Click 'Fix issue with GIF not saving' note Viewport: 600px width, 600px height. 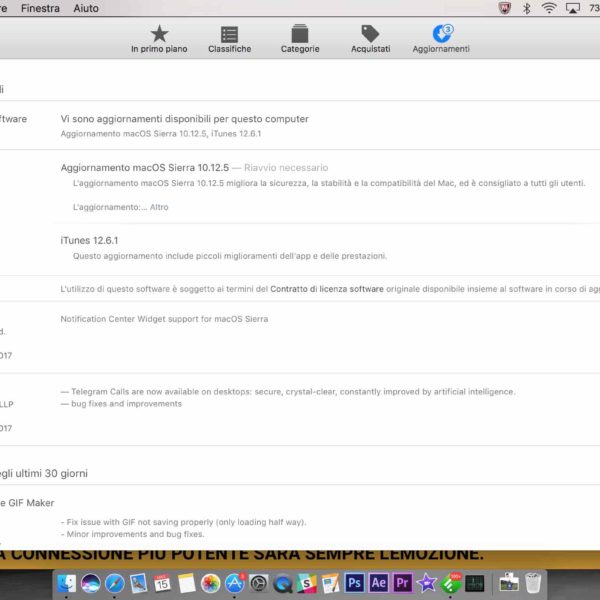[x=184, y=522]
